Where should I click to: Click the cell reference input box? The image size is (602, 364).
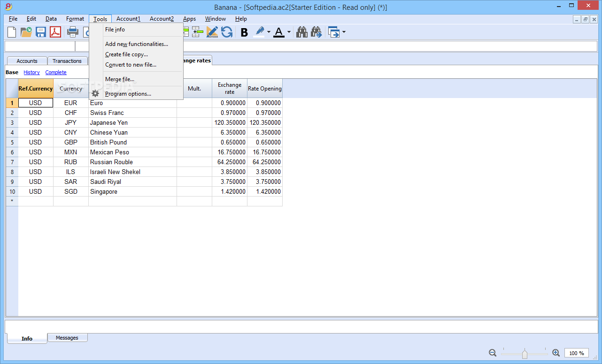point(39,46)
